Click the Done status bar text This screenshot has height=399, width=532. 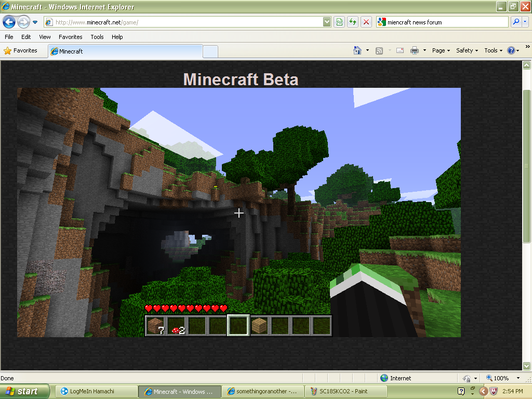click(x=7, y=378)
